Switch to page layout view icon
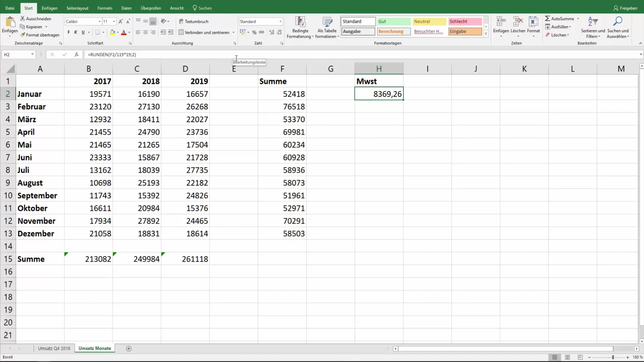The height and width of the screenshot is (362, 644). [x=567, y=357]
